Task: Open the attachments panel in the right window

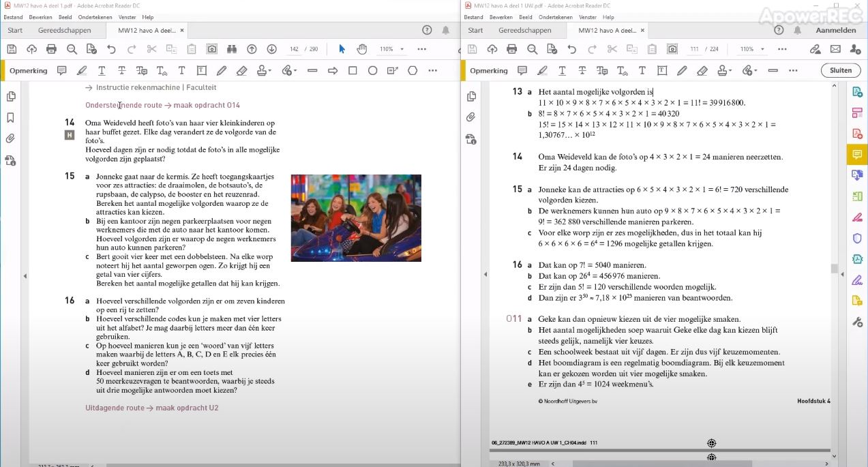Action: point(470,118)
